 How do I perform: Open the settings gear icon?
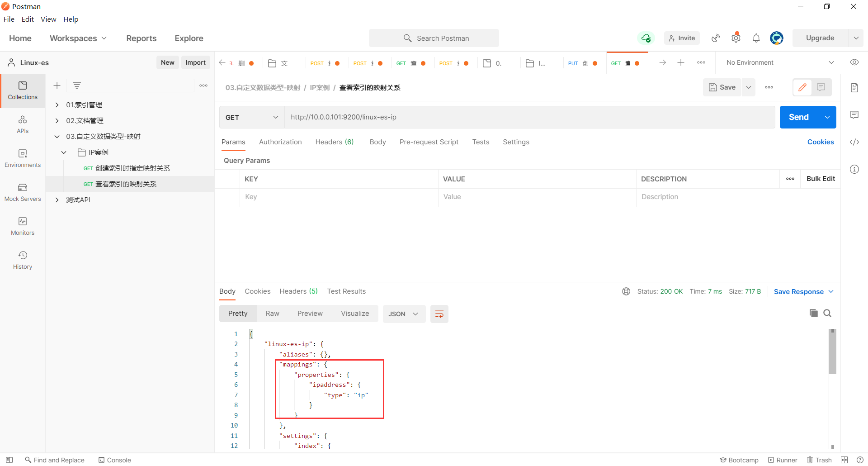coord(736,38)
